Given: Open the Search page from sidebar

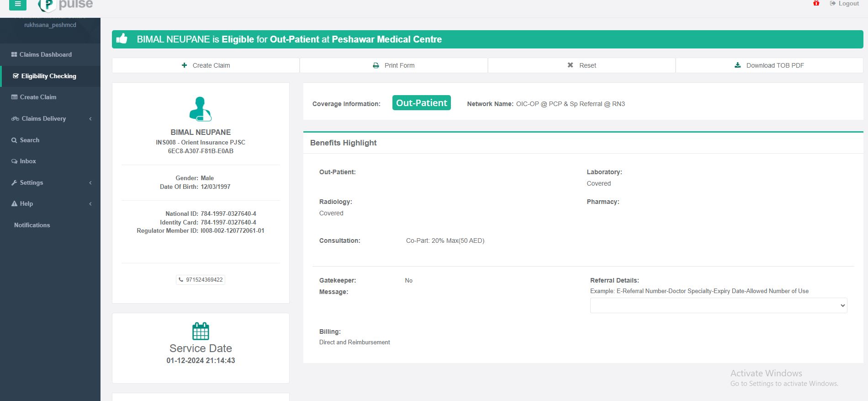Looking at the screenshot, I should coord(29,140).
